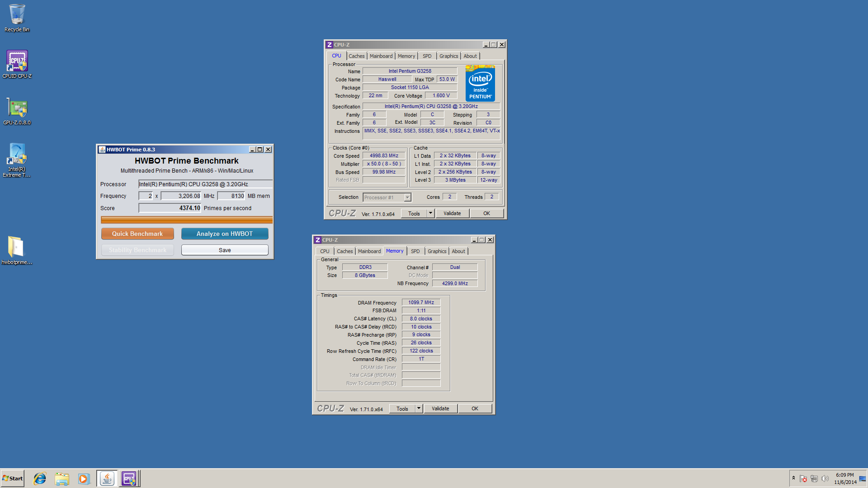
Task: Click Save in HWBOT Prime
Action: (x=225, y=250)
